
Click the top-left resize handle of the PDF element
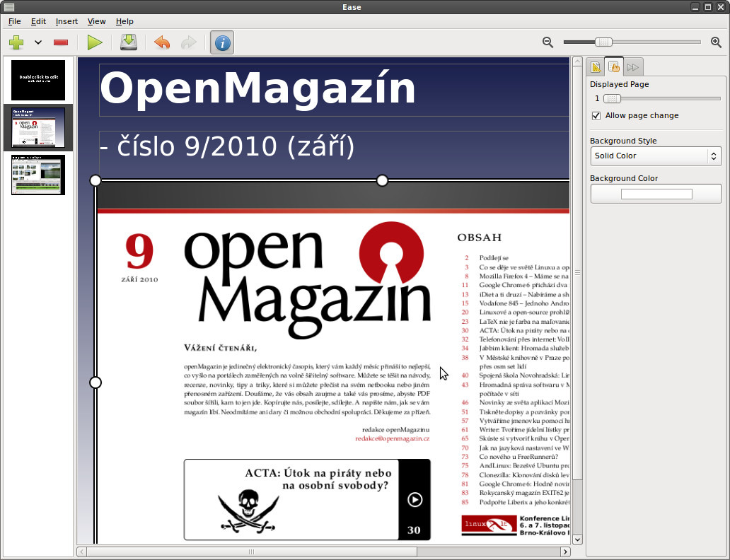tap(95, 180)
